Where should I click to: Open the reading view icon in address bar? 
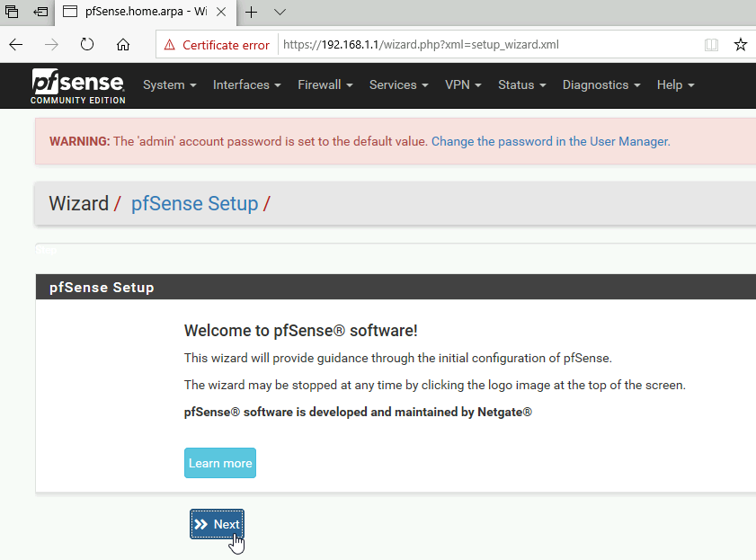711,45
